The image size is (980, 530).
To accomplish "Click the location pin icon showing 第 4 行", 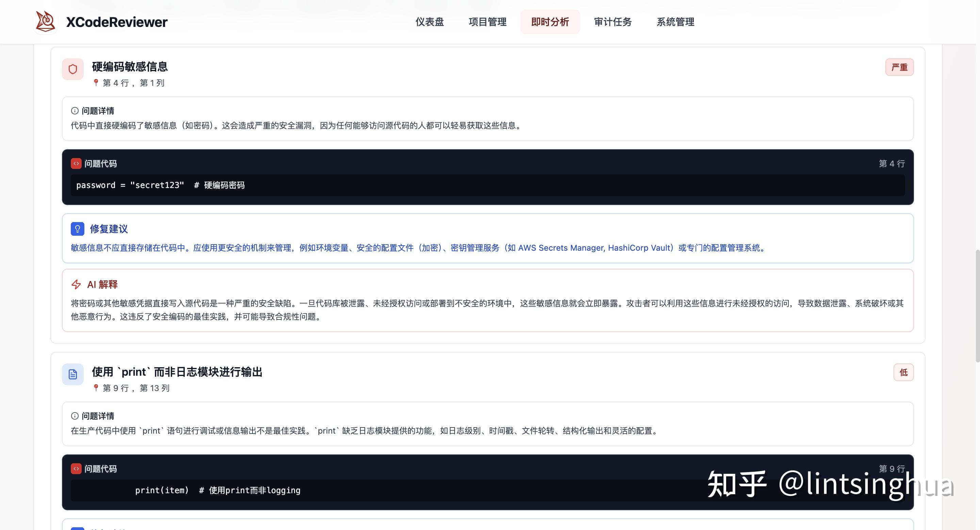I will pyautogui.click(x=96, y=83).
